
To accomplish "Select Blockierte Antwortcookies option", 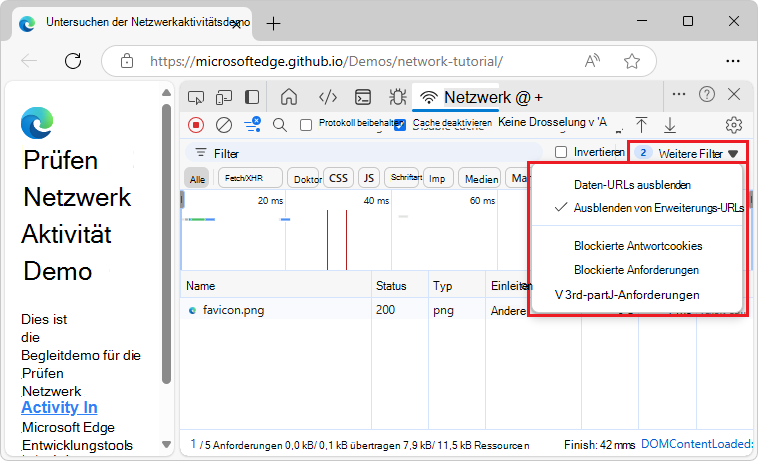I will (x=638, y=246).
